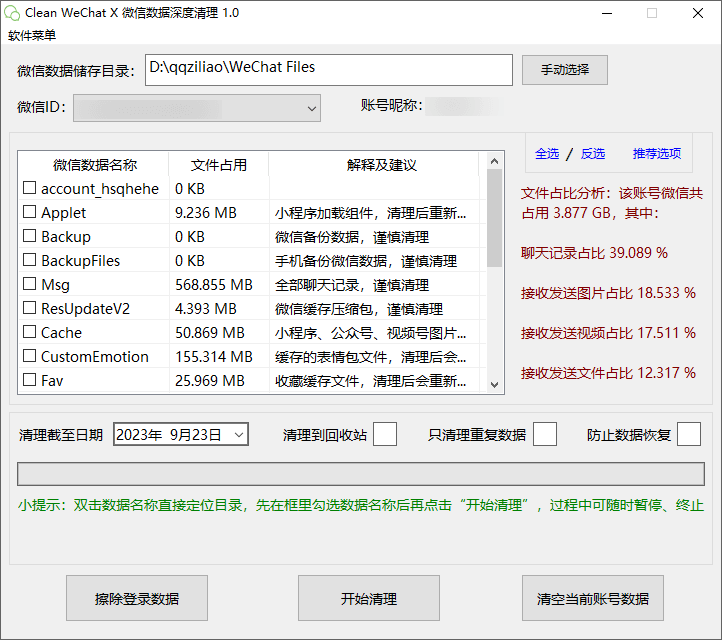Click the data list scrollbar down arrow
Viewport: 722px width, 640px height.
(494, 383)
